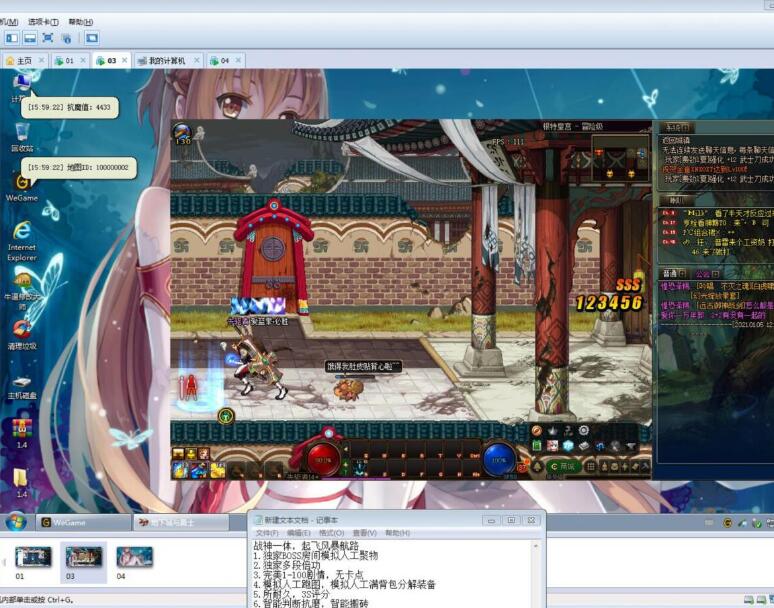Click the cyan crystal icon in game menu
774x608 pixels.
click(568, 446)
